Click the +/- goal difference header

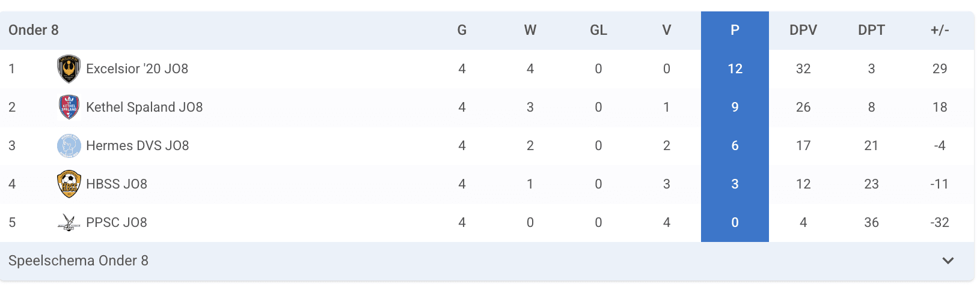pyautogui.click(x=940, y=31)
